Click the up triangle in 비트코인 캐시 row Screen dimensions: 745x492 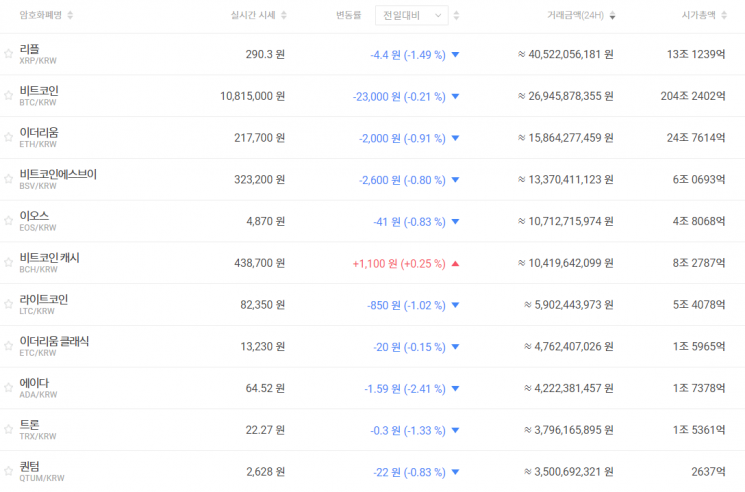point(455,264)
